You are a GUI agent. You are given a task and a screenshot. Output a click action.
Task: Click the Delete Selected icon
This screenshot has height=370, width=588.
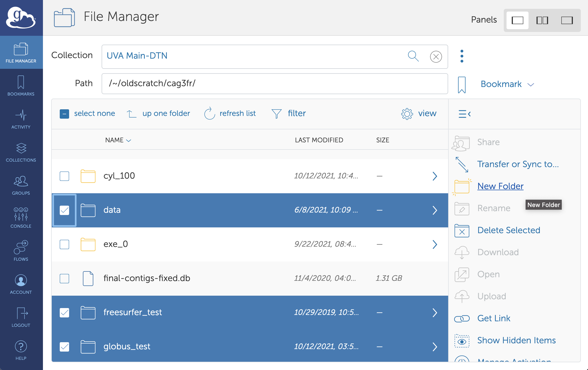pyautogui.click(x=462, y=230)
